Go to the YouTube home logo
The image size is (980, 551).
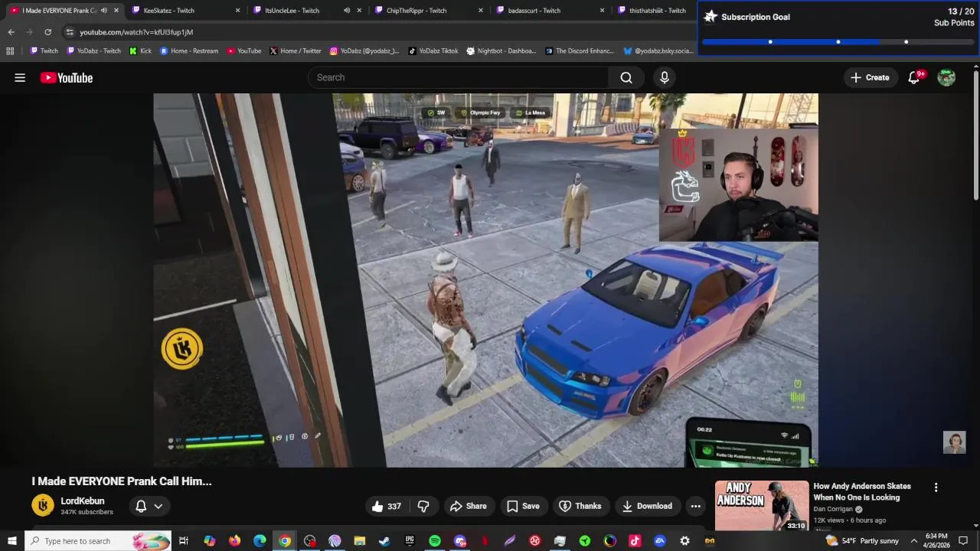point(67,77)
